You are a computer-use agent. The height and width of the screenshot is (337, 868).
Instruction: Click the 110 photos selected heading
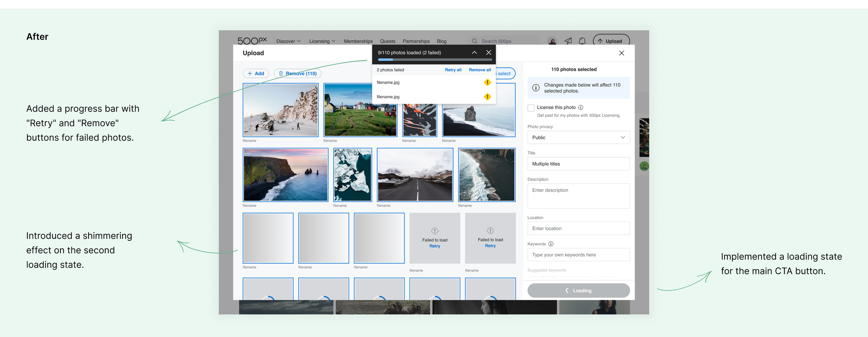[574, 69]
